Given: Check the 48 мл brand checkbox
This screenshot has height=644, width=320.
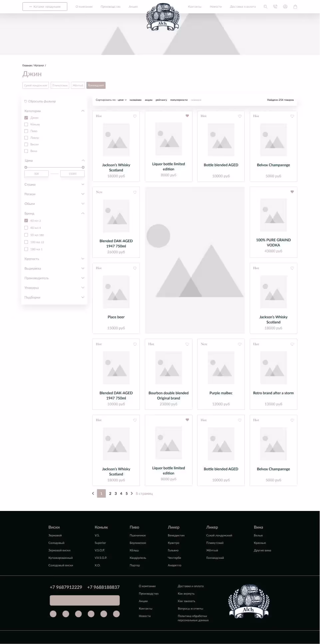Looking at the screenshot, I should pyautogui.click(x=26, y=228).
